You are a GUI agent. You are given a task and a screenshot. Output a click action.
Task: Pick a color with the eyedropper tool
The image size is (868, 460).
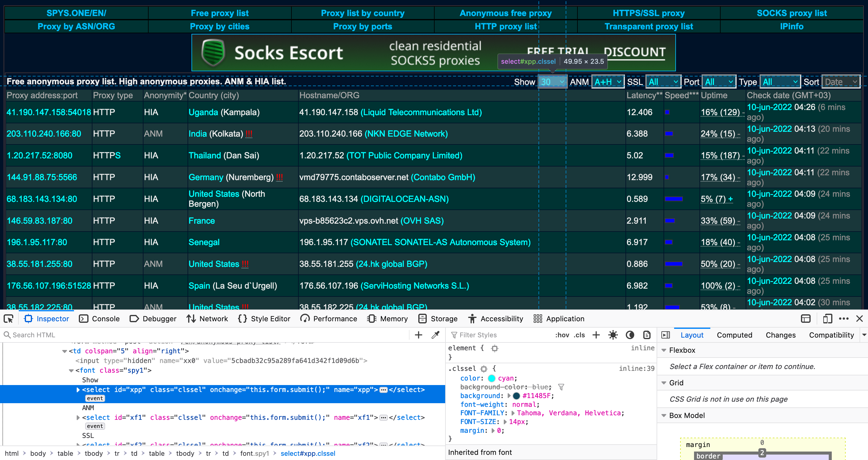pos(435,335)
